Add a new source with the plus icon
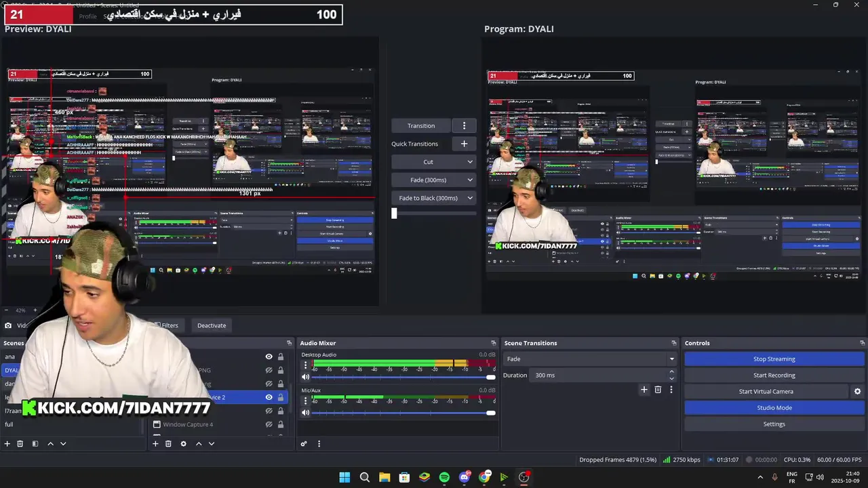The height and width of the screenshot is (488, 868). (155, 444)
